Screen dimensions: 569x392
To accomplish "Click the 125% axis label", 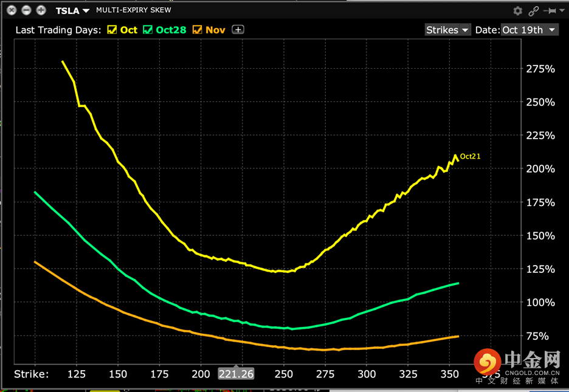I will click(x=540, y=269).
